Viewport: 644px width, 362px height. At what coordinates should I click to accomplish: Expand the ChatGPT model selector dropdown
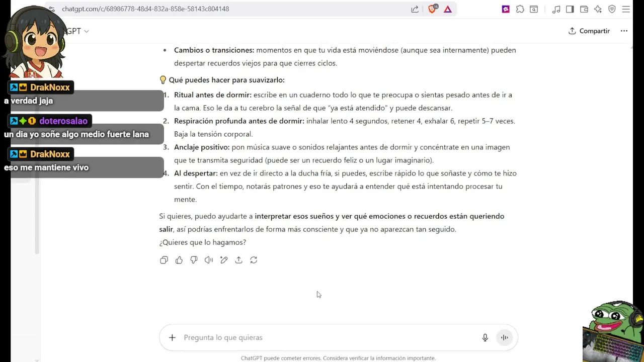pos(76,31)
